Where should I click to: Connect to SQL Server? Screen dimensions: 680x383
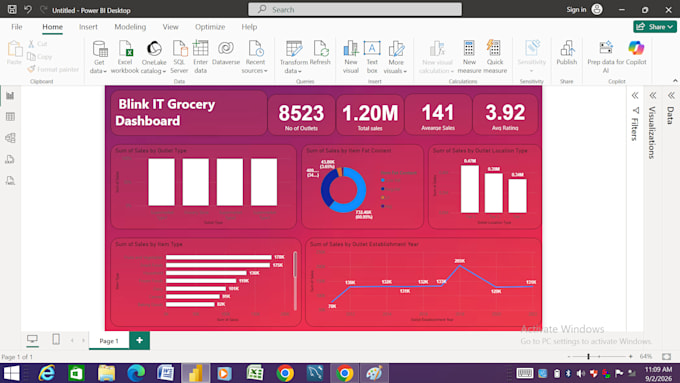[x=179, y=57]
